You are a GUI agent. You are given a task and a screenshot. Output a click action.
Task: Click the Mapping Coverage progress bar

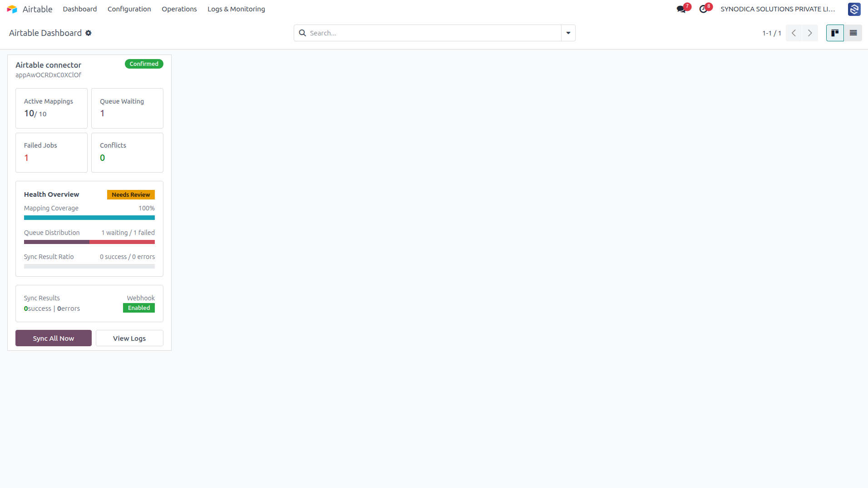click(89, 218)
